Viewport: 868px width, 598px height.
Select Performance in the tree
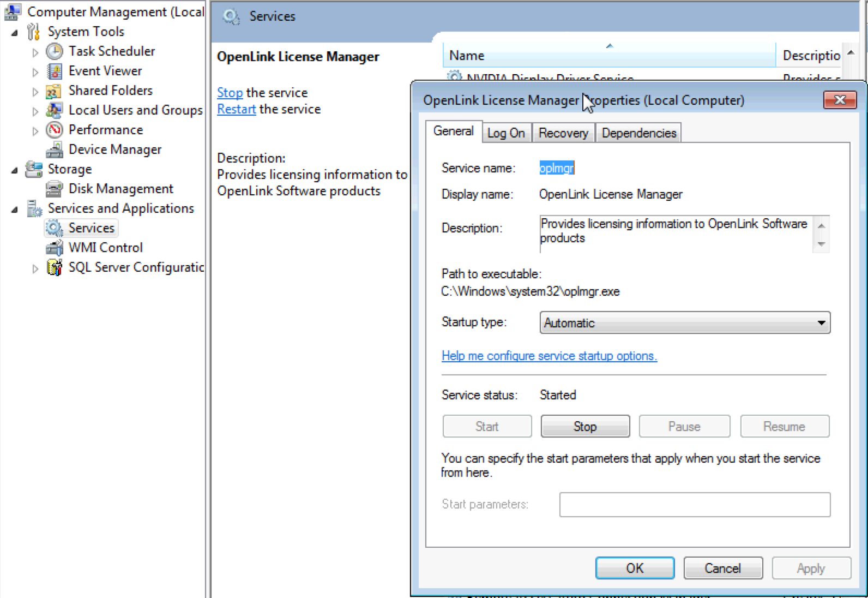[106, 130]
